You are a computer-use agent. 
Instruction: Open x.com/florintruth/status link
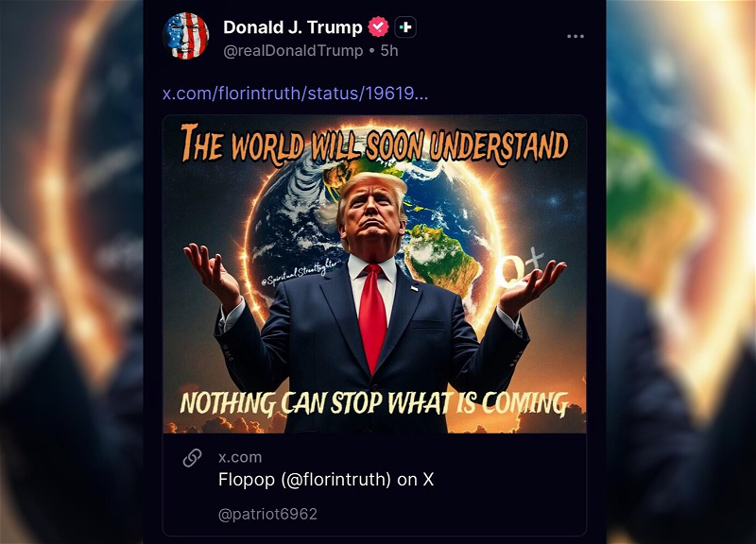(295, 93)
